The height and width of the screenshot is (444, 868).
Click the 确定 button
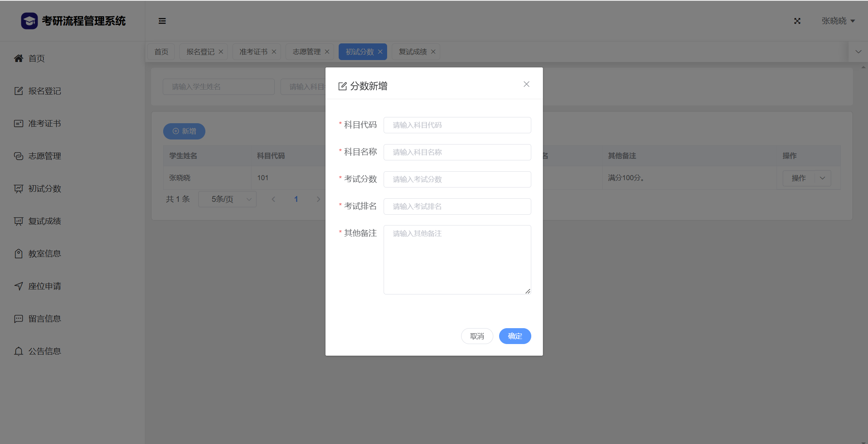click(515, 336)
